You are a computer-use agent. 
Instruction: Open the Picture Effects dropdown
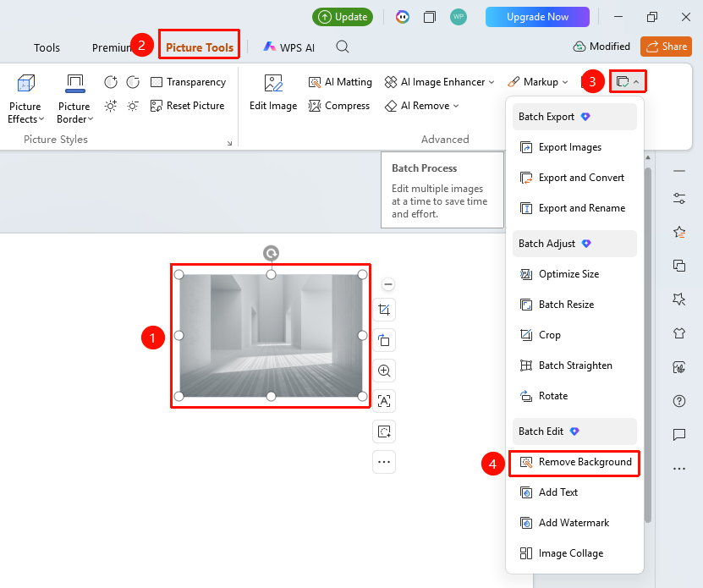pyautogui.click(x=25, y=99)
